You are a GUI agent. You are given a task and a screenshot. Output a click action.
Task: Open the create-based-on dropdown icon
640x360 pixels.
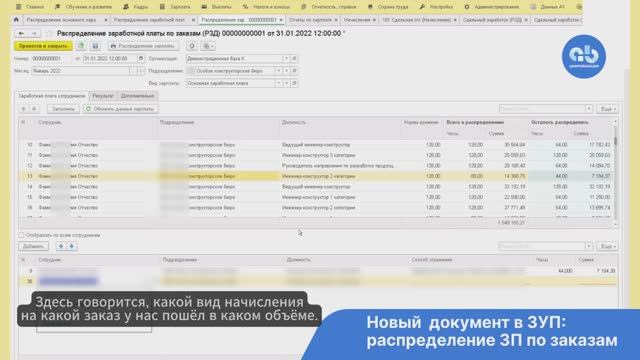click(208, 46)
